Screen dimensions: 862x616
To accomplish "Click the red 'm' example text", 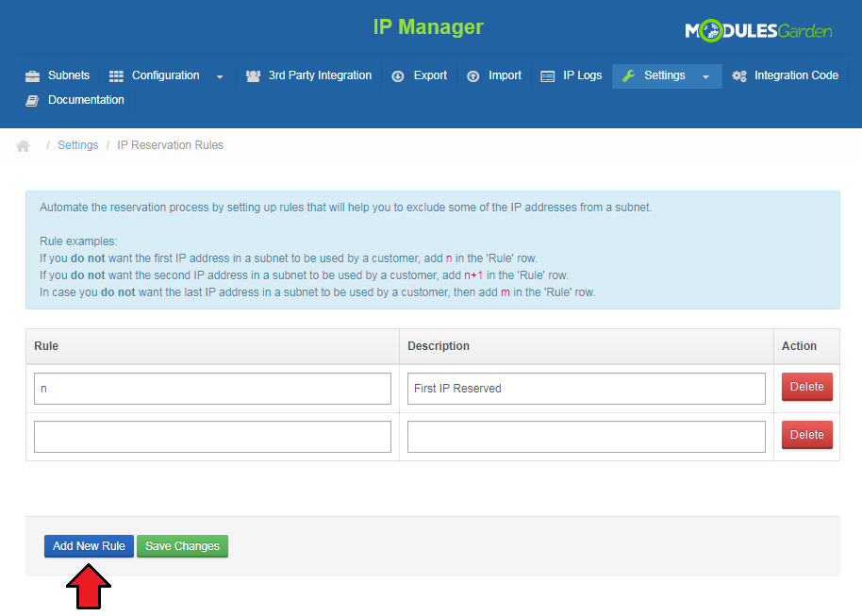I will (x=506, y=292).
